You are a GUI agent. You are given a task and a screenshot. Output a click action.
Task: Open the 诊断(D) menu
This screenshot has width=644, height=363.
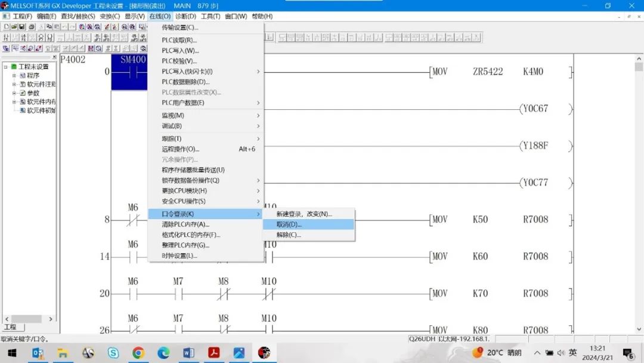coord(185,16)
